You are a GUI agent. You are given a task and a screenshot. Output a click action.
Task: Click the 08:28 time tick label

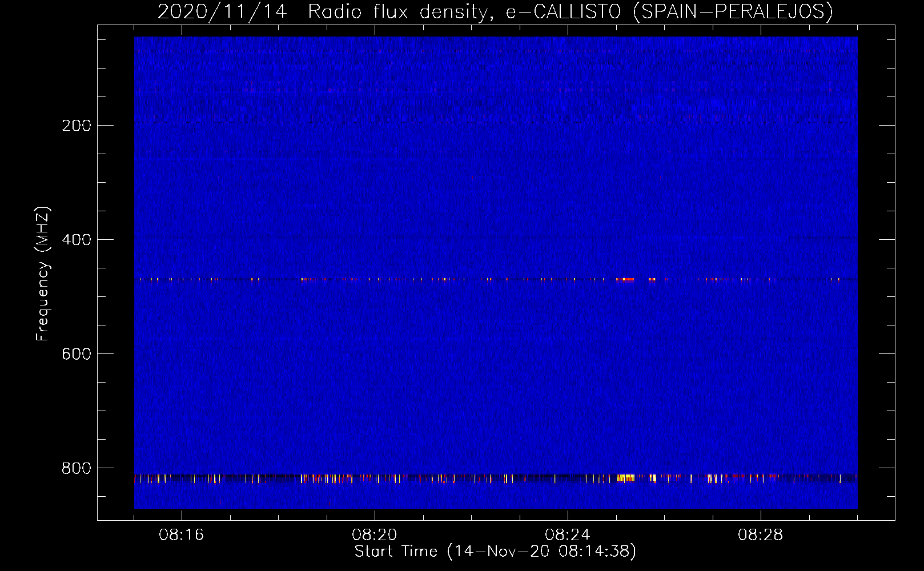coord(761,535)
